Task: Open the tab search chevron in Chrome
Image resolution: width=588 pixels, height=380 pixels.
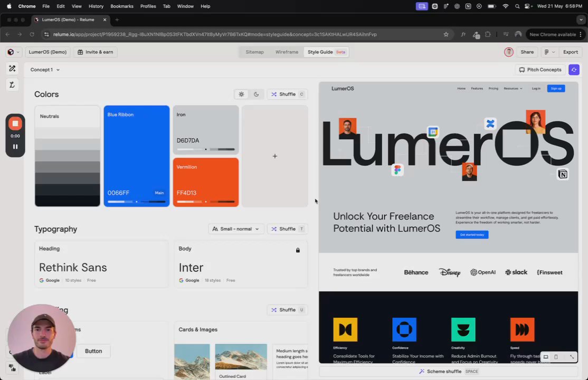Action: click(581, 20)
